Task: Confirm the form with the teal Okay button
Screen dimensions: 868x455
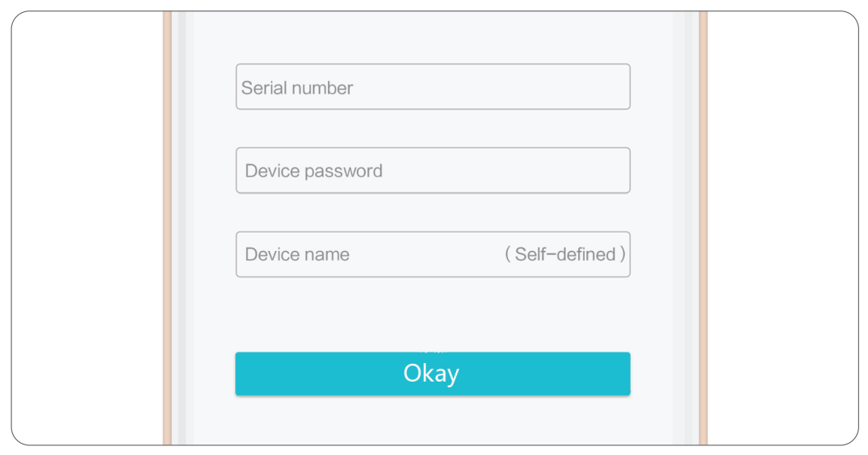Action: point(433,374)
